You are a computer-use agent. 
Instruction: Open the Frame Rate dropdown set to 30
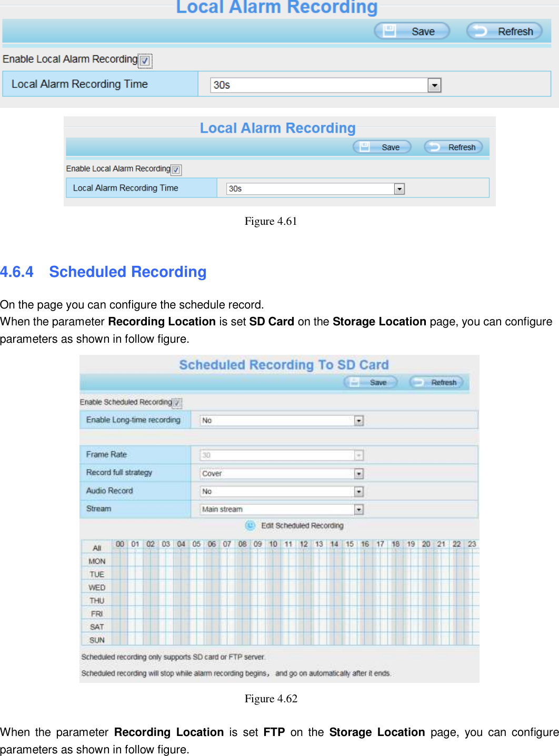point(358,455)
